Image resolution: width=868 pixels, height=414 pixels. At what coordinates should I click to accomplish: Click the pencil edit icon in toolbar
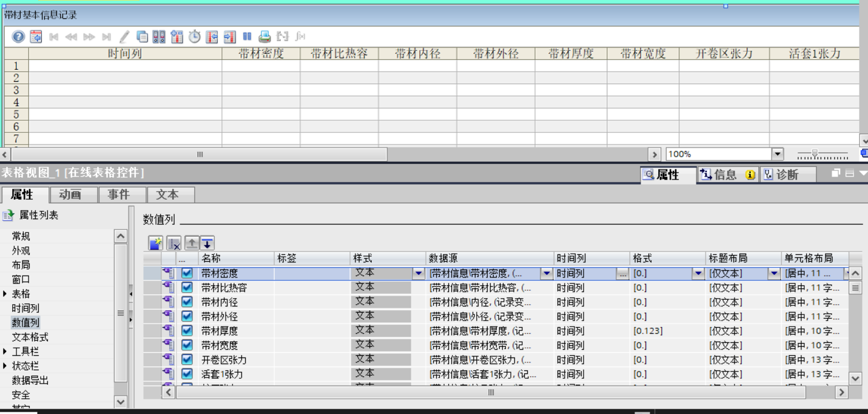point(124,37)
